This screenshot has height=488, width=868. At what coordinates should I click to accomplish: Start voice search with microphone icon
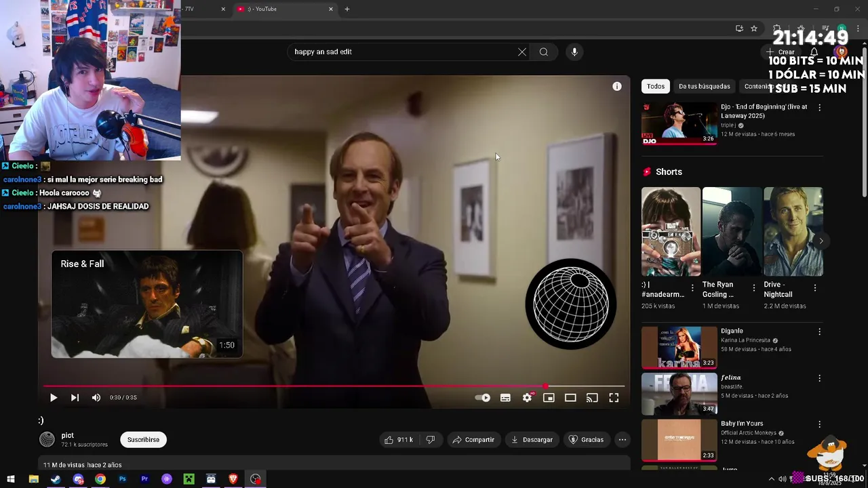[x=574, y=52]
